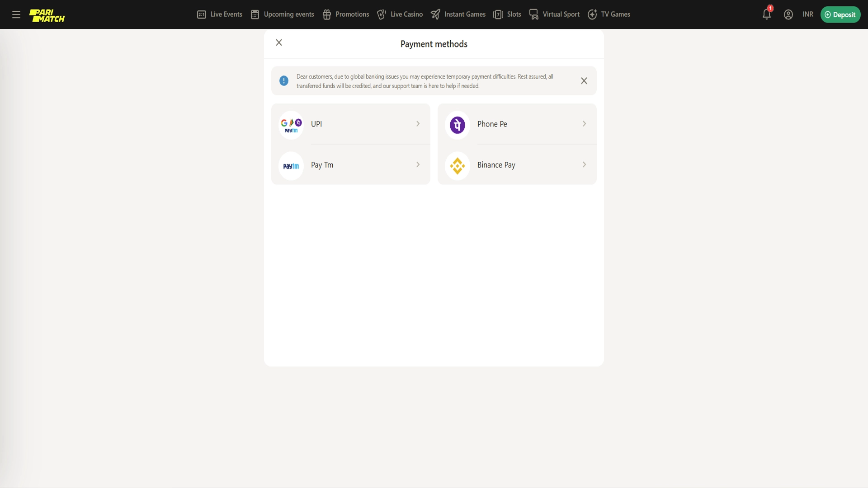Close the Payment methods dialog
Image resolution: width=868 pixels, height=488 pixels.
click(x=279, y=42)
